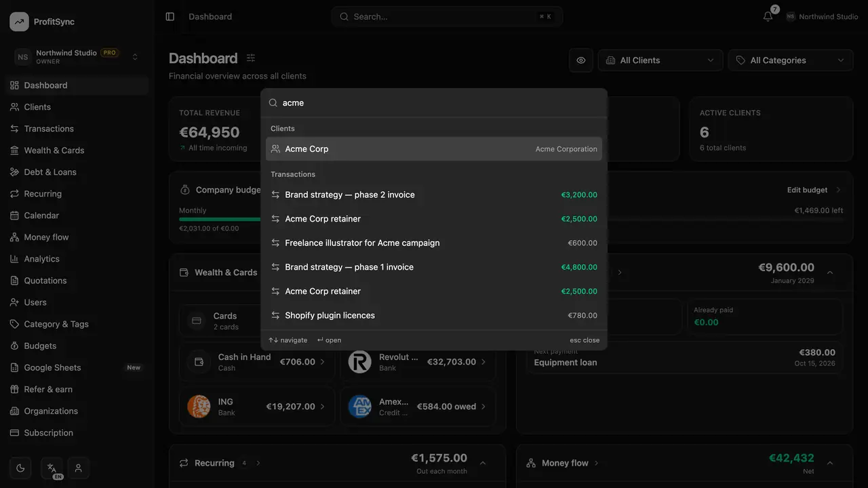Click the dashboard customize sliders icon
Viewport: 868px width, 488px height.
click(x=251, y=58)
